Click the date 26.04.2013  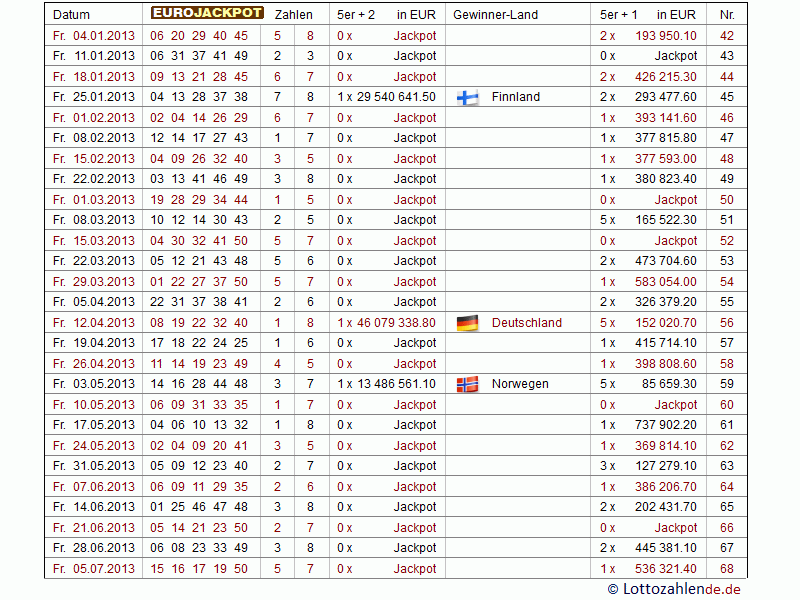[x=104, y=364]
